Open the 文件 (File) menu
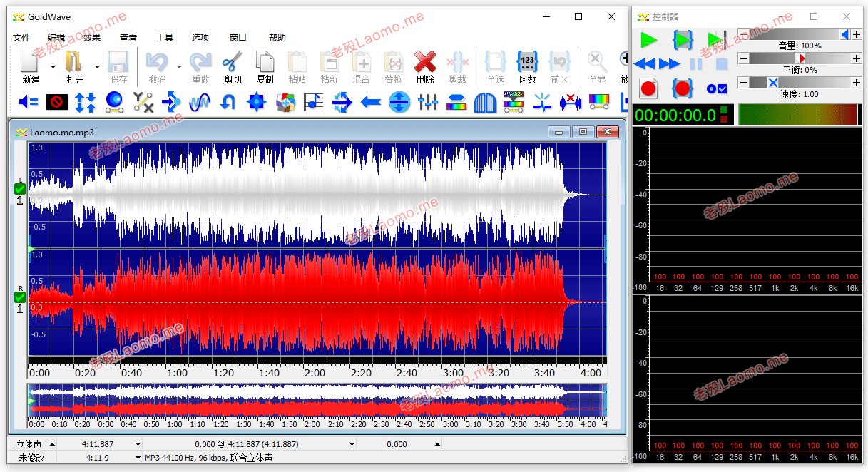868x472 pixels. point(21,38)
